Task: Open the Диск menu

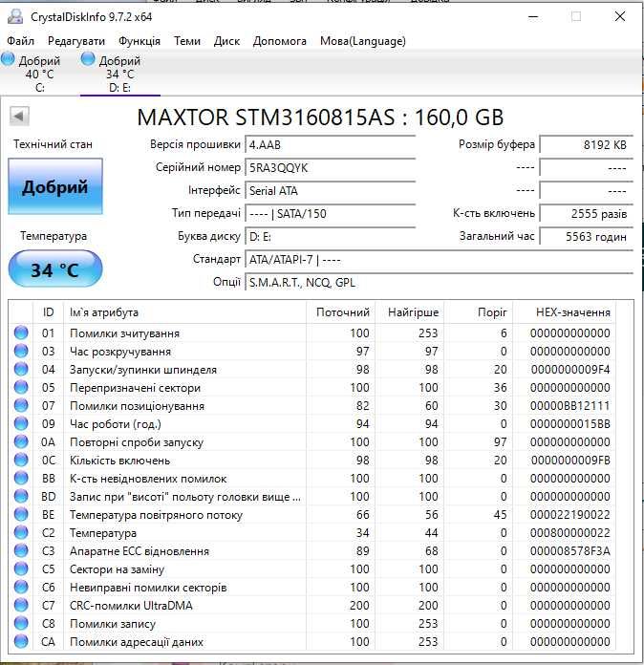Action: [x=226, y=41]
